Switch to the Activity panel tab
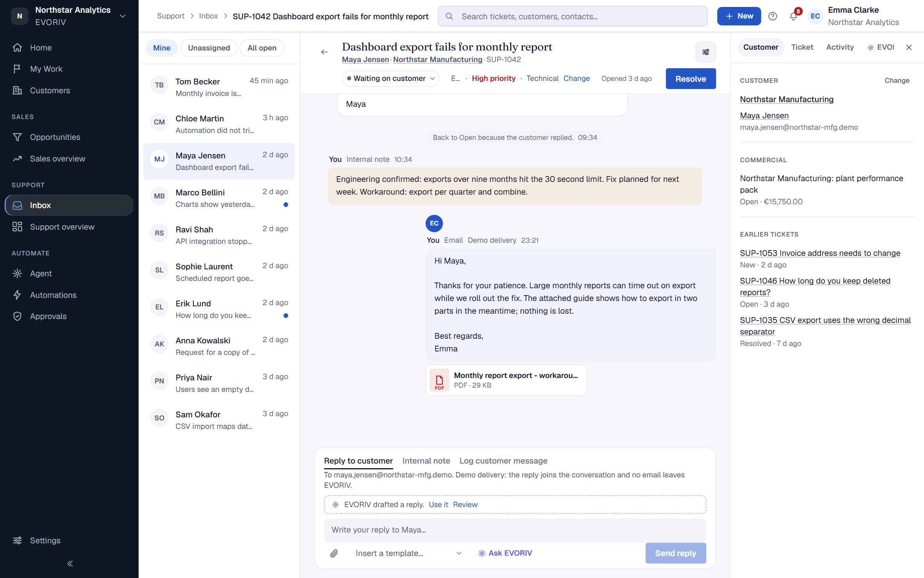Image resolution: width=924 pixels, height=578 pixels. pos(840,47)
